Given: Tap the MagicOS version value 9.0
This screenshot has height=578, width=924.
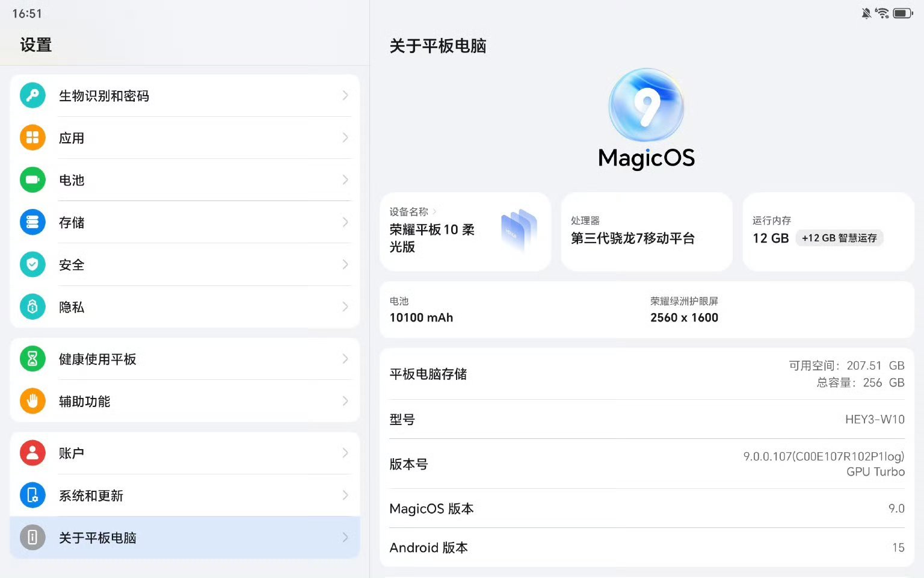Looking at the screenshot, I should click(896, 509).
